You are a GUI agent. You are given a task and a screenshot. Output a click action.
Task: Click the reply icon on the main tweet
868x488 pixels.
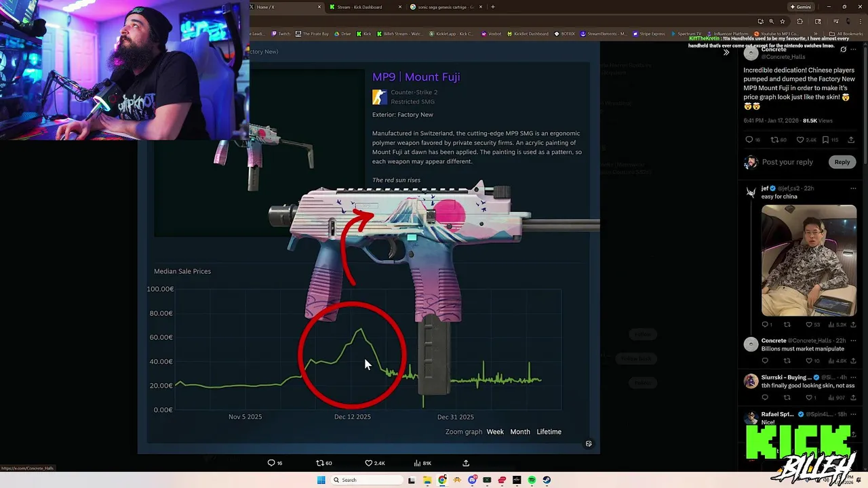click(x=749, y=140)
